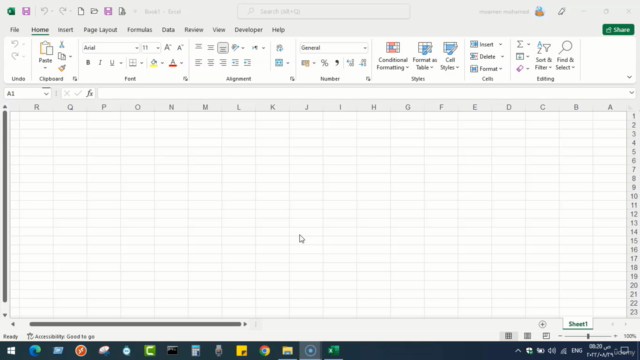Collapse the ribbon with chevron
This screenshot has width=640, height=360.
pyautogui.click(x=629, y=77)
